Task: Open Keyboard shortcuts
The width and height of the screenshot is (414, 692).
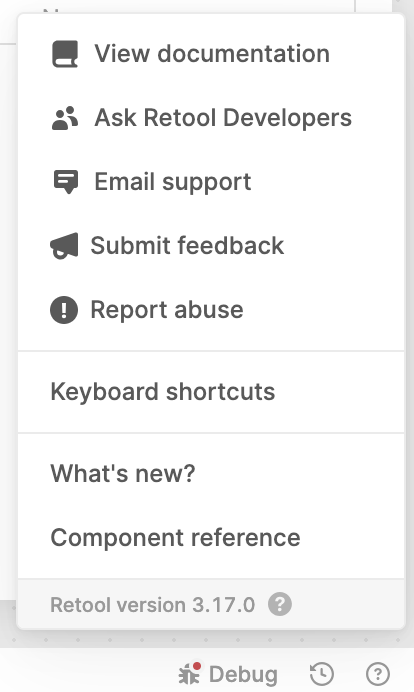Action: [x=211, y=392]
